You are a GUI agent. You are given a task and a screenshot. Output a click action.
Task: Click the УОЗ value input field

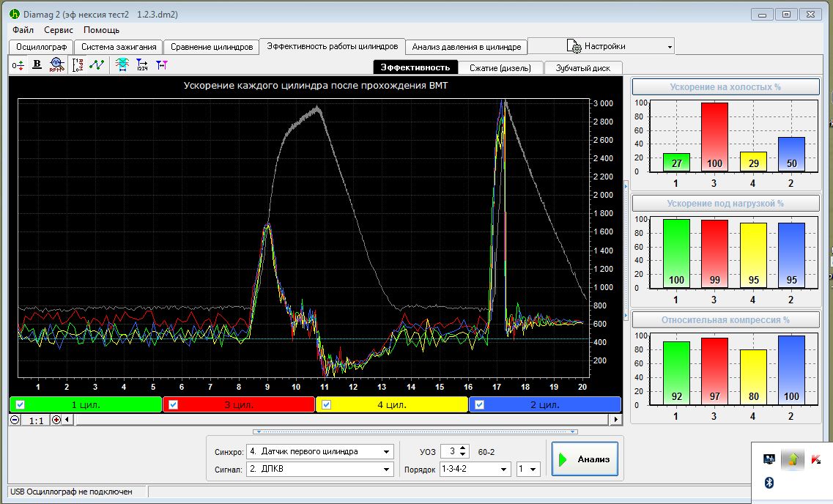(449, 451)
